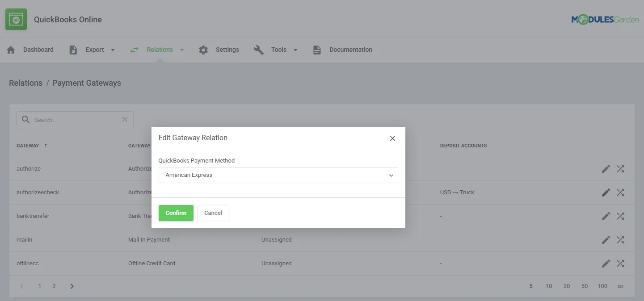Click the Relations arrows icon

pos(135,50)
